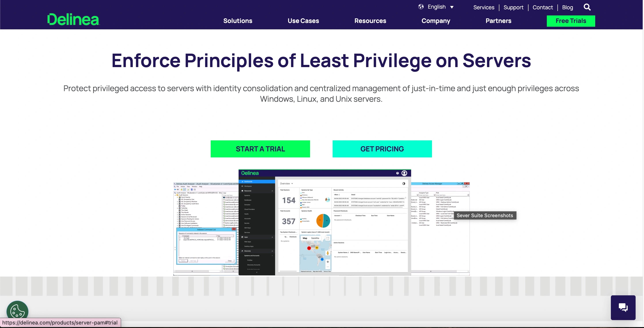Screen dimensions: 644x328
Task: Click the Delinea logo in the header
Action: point(73,19)
